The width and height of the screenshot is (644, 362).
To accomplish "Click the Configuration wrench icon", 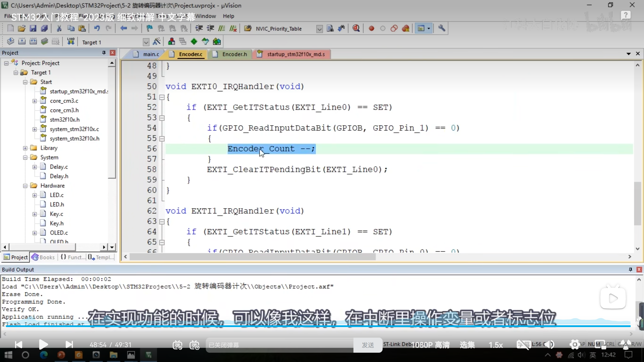I will tap(441, 28).
